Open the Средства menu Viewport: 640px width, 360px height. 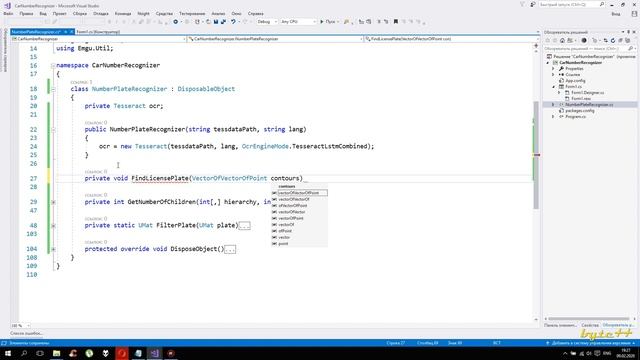(164, 13)
